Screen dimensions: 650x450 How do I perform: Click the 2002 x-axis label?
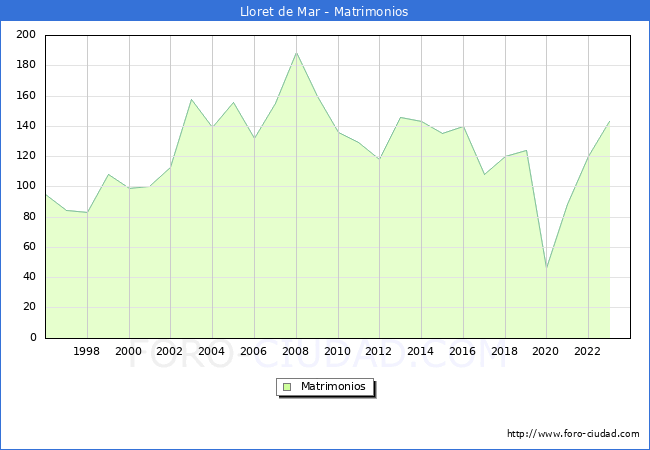pos(169,351)
